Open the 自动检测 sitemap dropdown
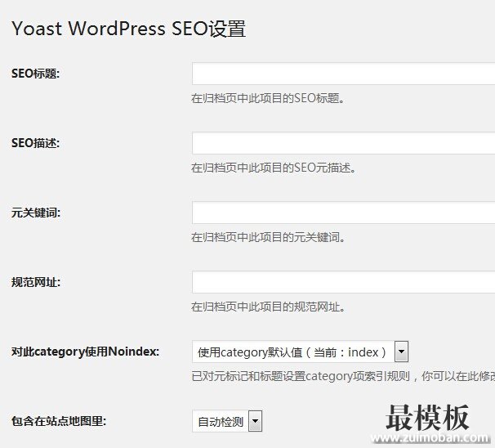 (x=221, y=422)
